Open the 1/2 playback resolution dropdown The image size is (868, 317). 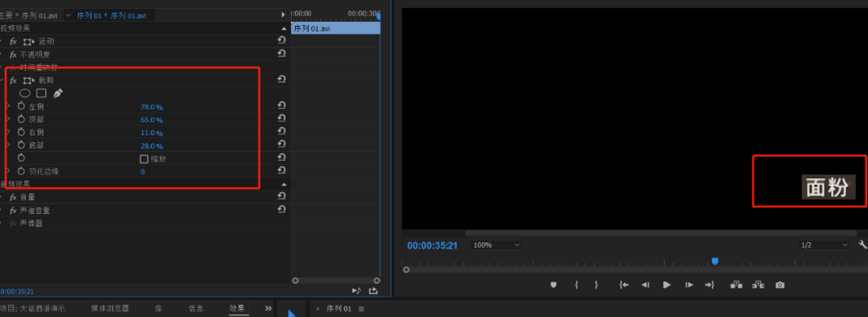tap(824, 245)
